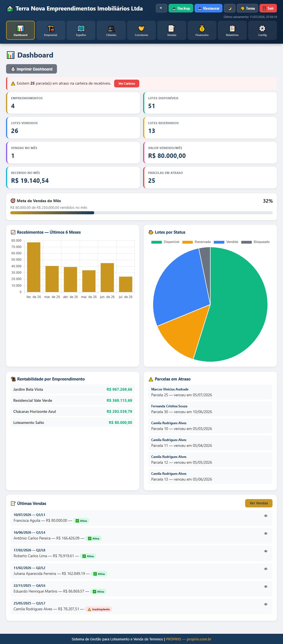The width and height of the screenshot is (283, 644).
Task: Switch to the Espelho tab
Action: pos(81,30)
